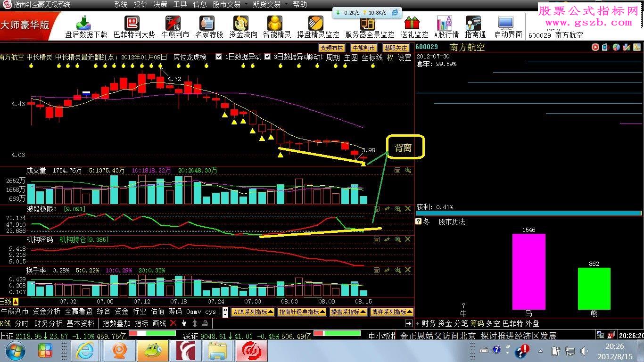The image size is (644, 362).
Task: Open the 报价 menu
Action: [140, 4]
